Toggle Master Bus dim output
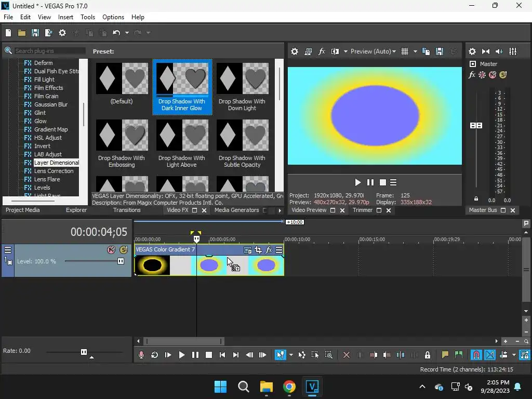 pos(499,51)
